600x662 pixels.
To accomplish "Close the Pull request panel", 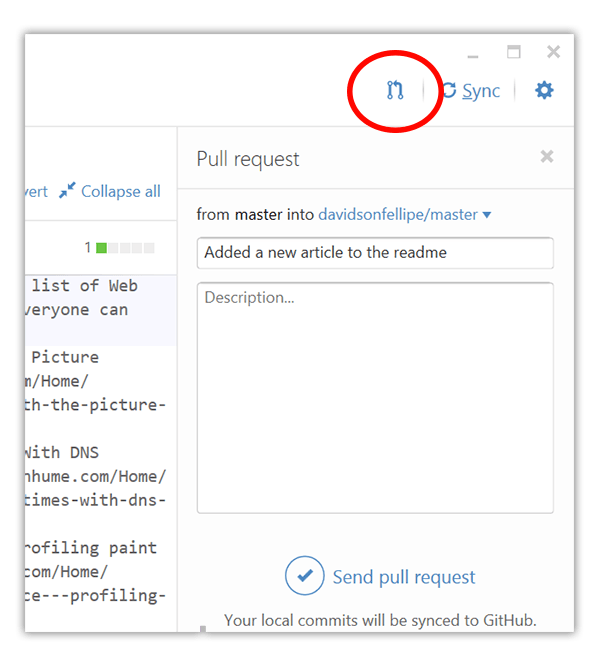I will click(547, 156).
